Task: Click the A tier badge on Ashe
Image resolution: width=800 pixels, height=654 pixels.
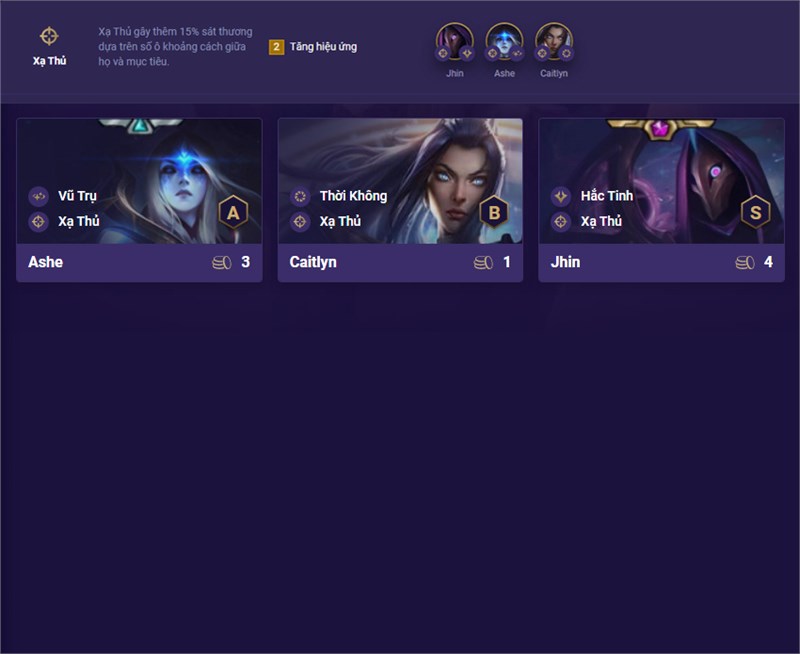Action: click(233, 212)
